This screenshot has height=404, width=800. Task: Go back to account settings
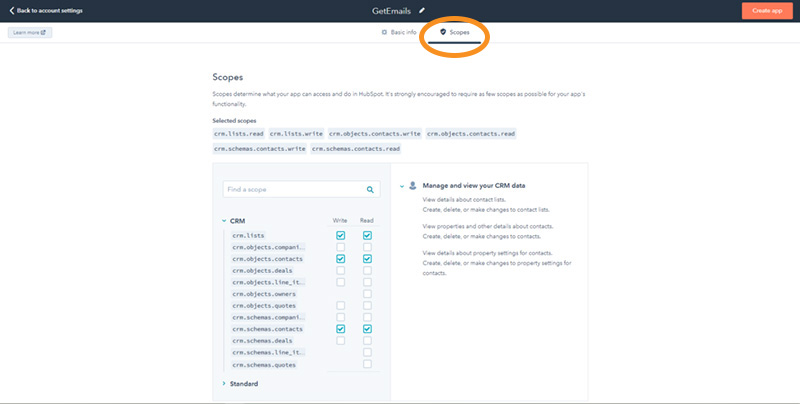(46, 10)
